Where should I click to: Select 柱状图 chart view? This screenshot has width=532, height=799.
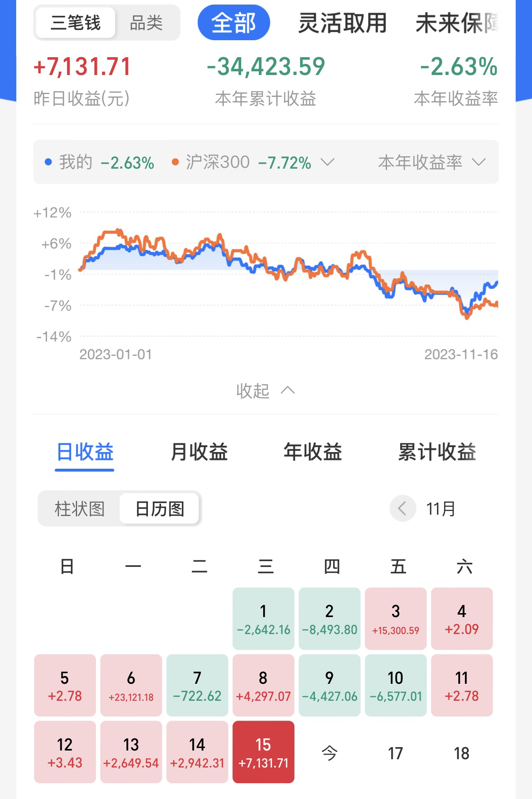pos(80,508)
